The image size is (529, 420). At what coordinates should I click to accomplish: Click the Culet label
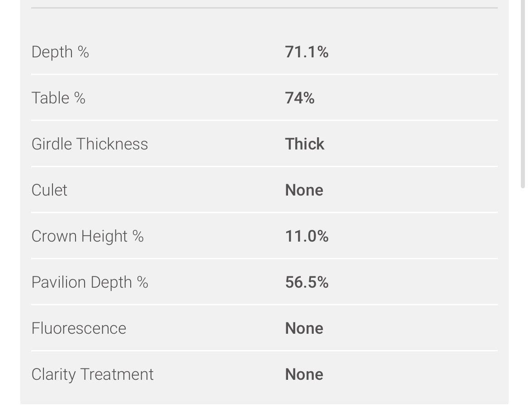click(x=49, y=190)
